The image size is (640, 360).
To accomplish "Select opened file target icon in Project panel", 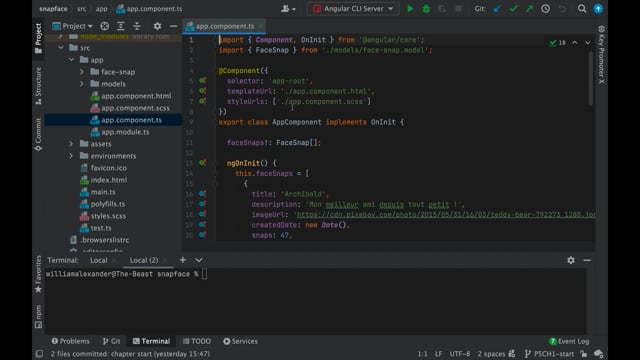I will [104, 26].
